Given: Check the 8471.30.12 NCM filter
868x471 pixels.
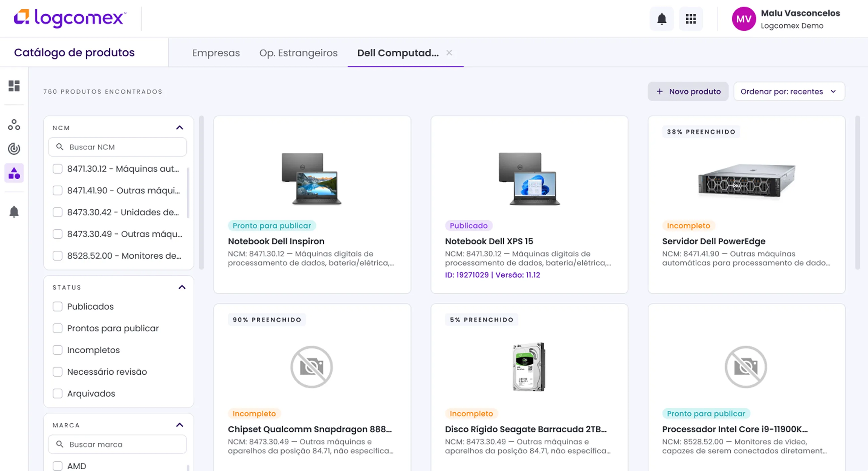Looking at the screenshot, I should coord(58,169).
